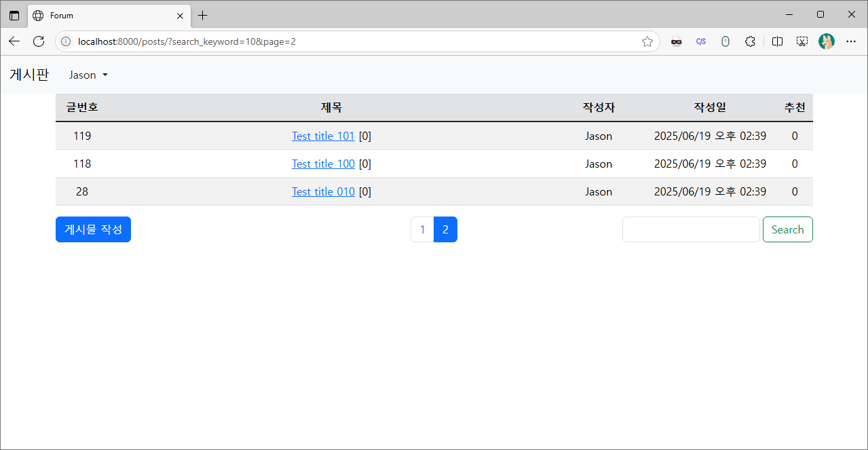This screenshot has width=868, height=450.
Task: Go back to the previous page
Action: click(14, 41)
